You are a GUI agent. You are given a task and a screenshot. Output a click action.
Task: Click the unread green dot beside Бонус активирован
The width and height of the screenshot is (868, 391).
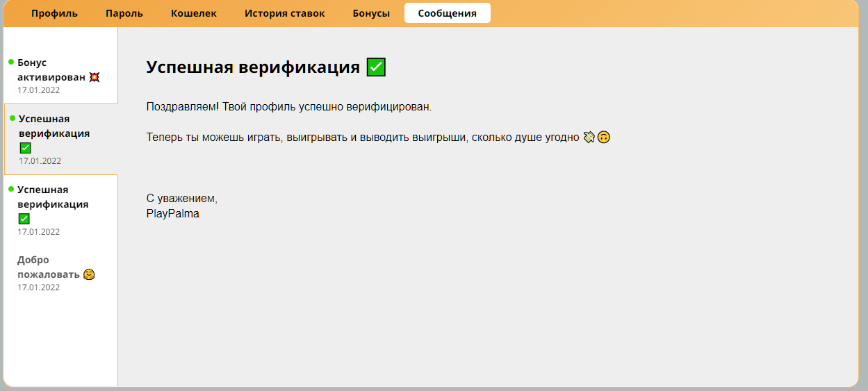[x=11, y=63]
